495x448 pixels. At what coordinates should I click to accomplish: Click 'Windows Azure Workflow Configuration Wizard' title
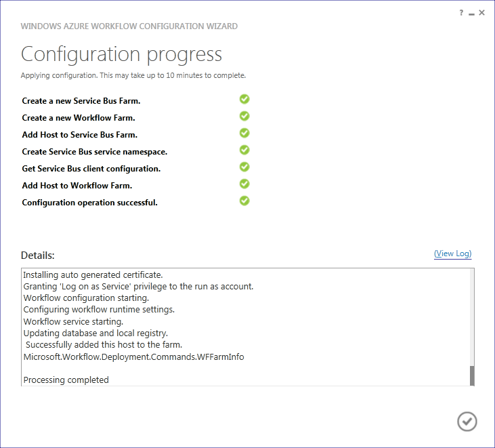(x=129, y=26)
